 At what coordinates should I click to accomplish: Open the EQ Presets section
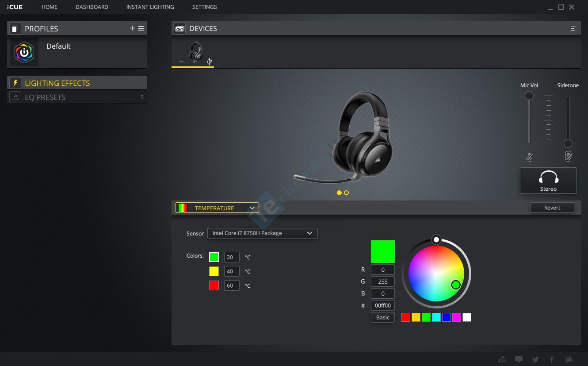(x=77, y=97)
